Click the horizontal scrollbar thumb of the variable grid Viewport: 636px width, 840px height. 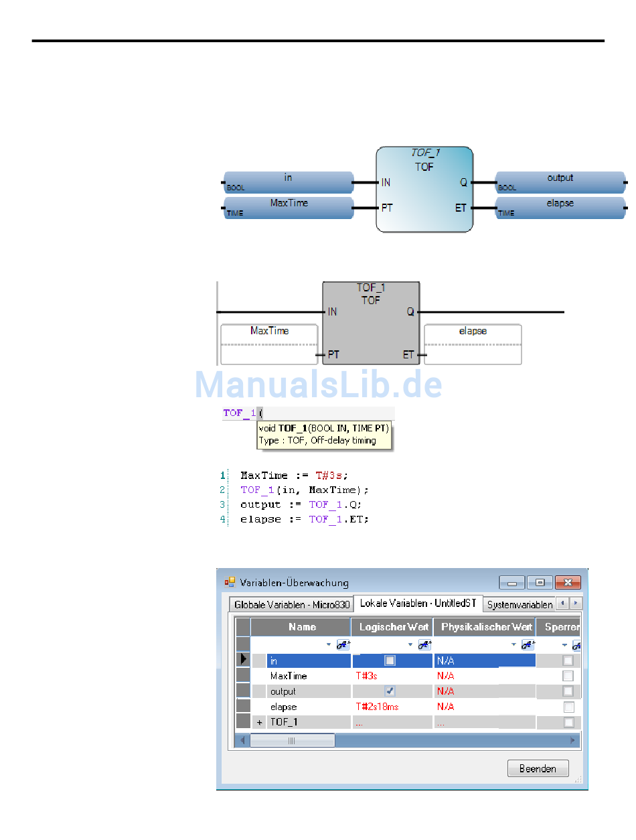(x=292, y=740)
